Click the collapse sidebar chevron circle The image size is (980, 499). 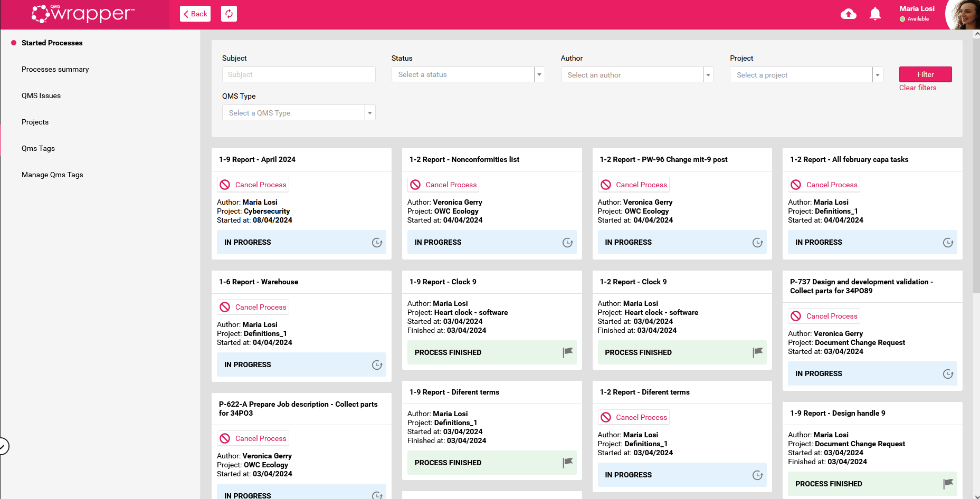3,446
